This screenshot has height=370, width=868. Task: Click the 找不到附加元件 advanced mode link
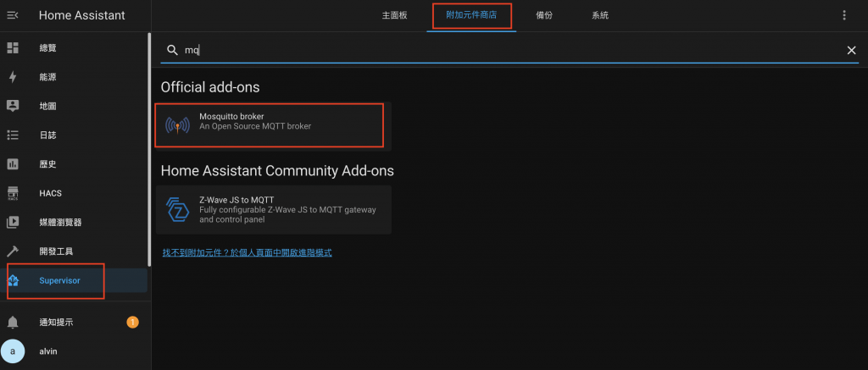point(247,253)
